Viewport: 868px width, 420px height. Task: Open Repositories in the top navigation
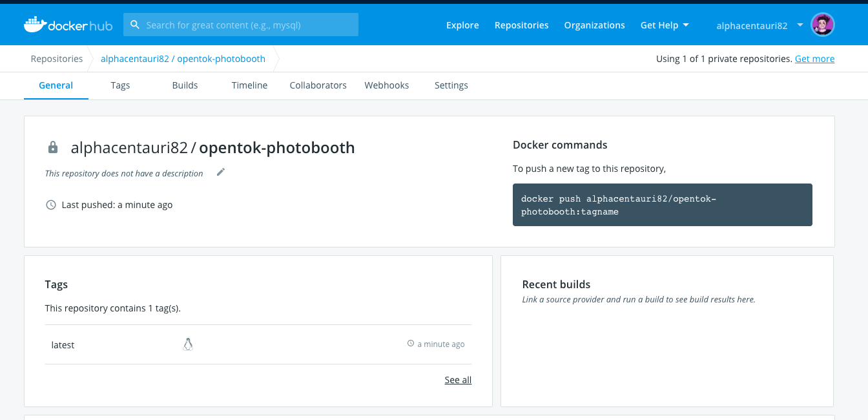[521, 25]
